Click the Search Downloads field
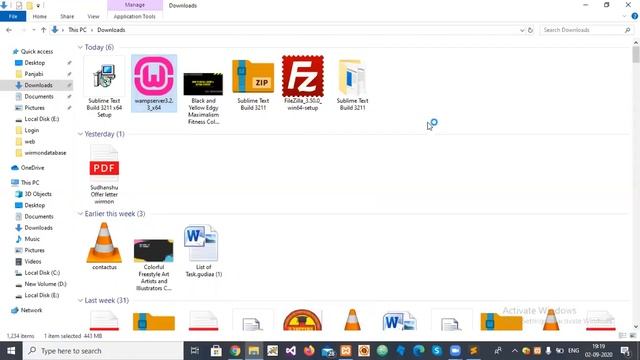 [x=586, y=30]
